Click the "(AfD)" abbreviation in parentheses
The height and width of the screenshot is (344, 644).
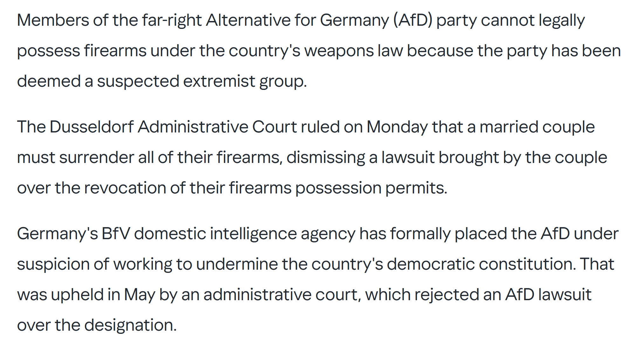[412, 21]
